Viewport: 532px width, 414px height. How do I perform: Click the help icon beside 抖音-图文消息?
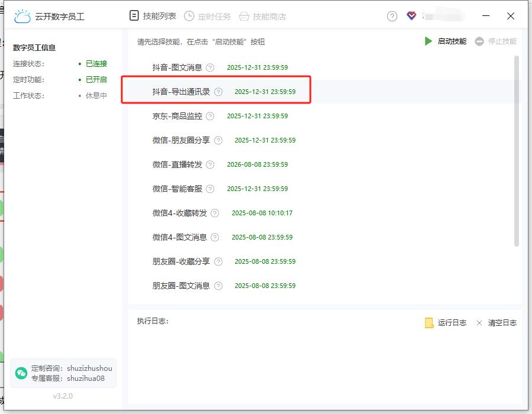coord(210,67)
